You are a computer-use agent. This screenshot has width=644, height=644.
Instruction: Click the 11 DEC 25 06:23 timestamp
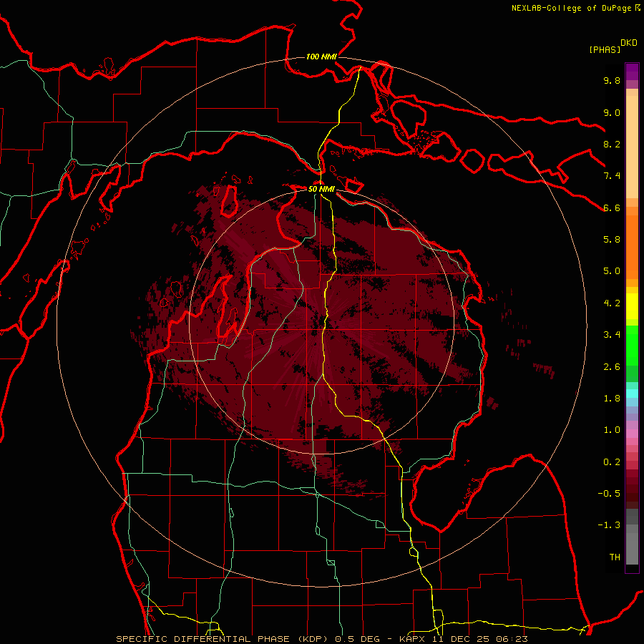tap(479, 639)
